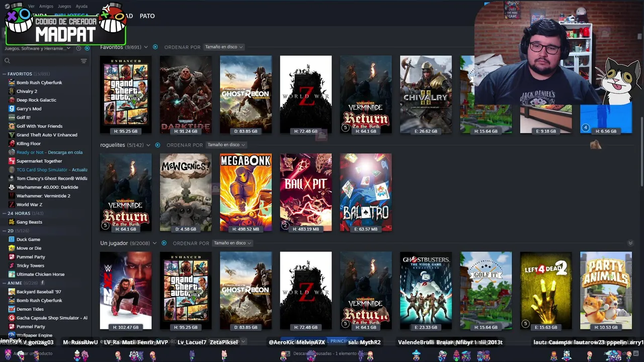Click the Warhammer: Vermintide 2 sidebar icon
The height and width of the screenshot is (362, 644).
point(12,196)
